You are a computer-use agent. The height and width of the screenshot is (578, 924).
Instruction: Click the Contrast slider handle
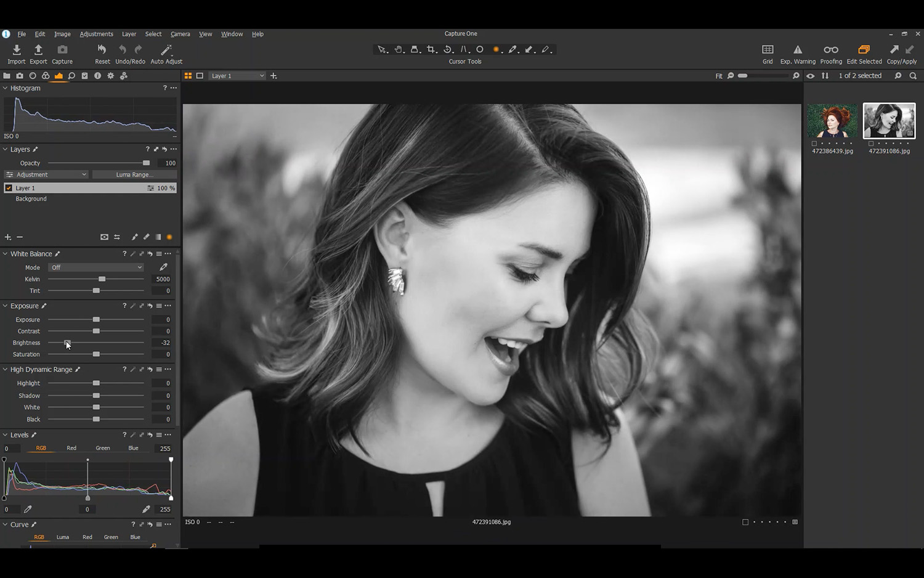point(96,332)
